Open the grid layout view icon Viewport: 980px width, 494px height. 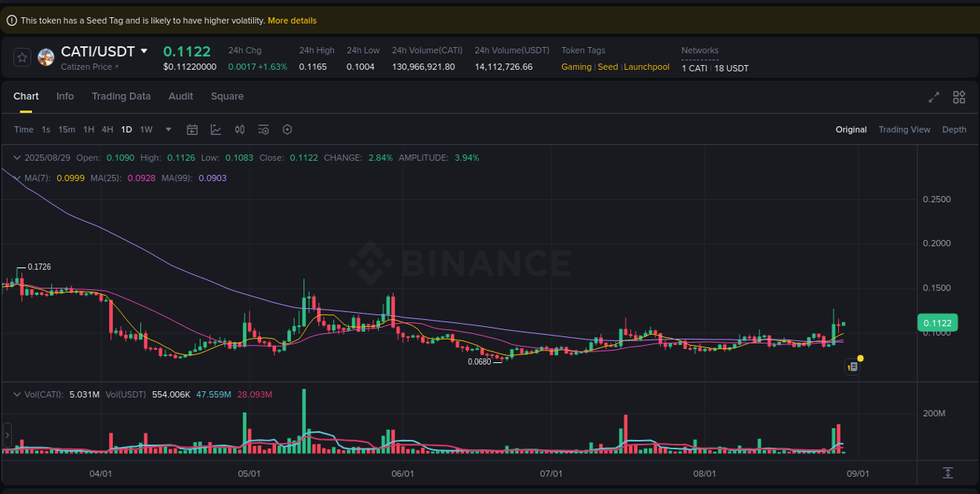[959, 97]
